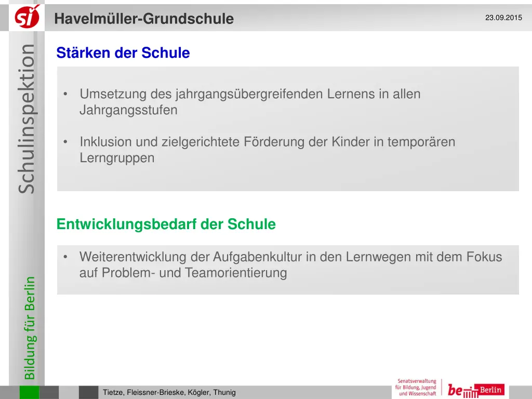532x399 pixels.
Task: Click the vertical Bildung für Berlin text
Action: (30, 327)
